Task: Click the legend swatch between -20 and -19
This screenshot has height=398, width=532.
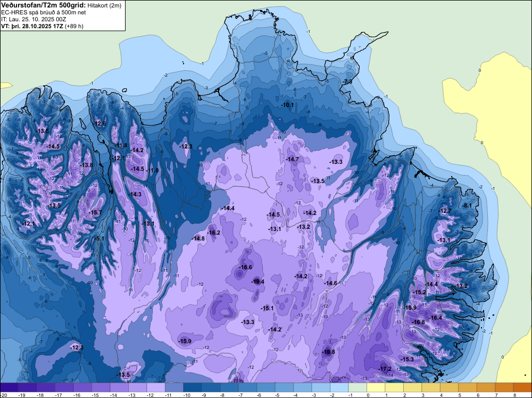Action: (9, 387)
